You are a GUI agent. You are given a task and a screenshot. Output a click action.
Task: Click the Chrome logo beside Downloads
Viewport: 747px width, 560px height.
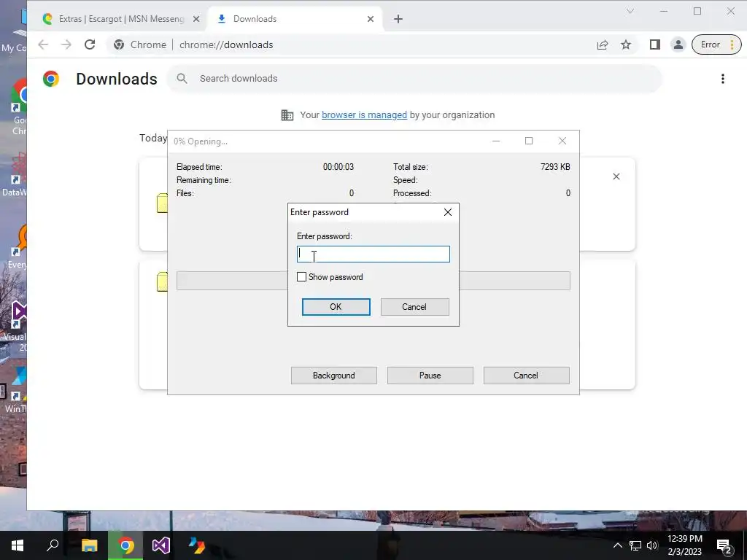point(51,79)
